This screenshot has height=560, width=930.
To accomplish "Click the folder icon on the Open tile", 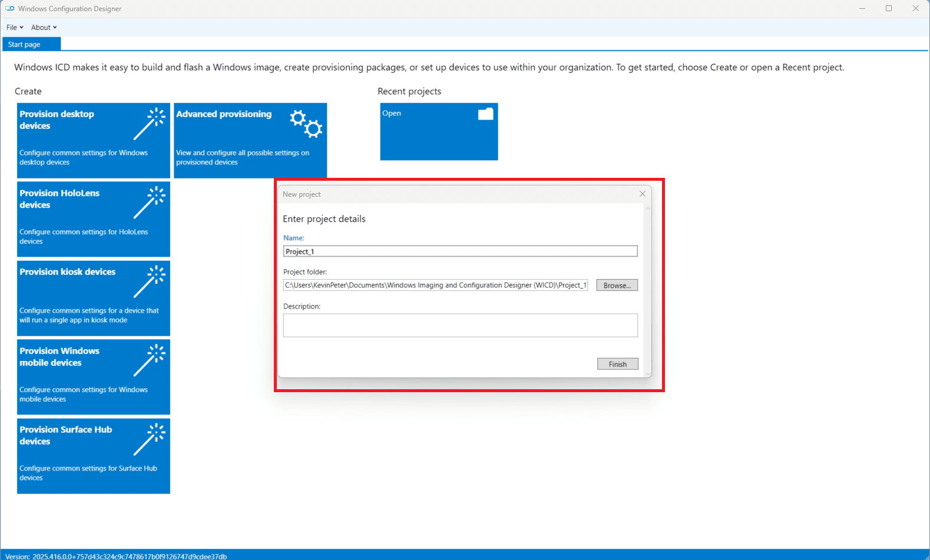I will click(485, 114).
